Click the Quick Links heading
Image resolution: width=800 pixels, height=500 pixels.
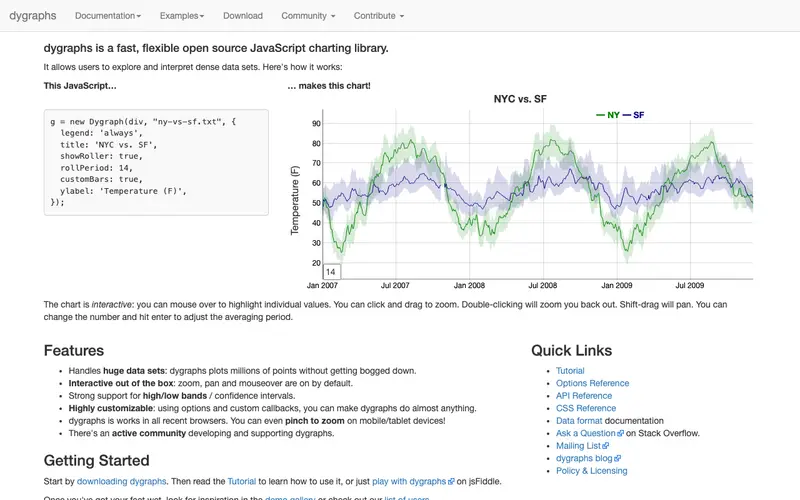pos(571,351)
